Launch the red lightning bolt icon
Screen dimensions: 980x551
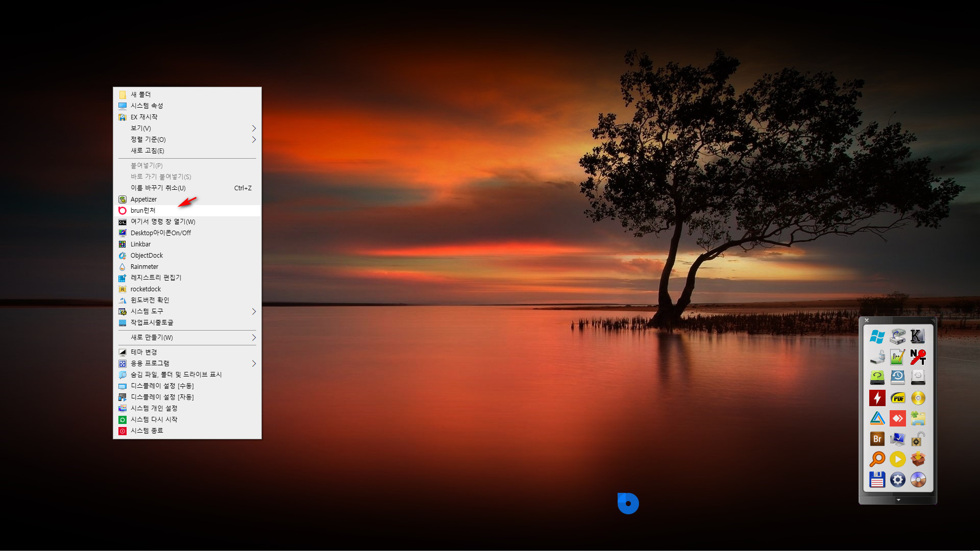tap(877, 398)
